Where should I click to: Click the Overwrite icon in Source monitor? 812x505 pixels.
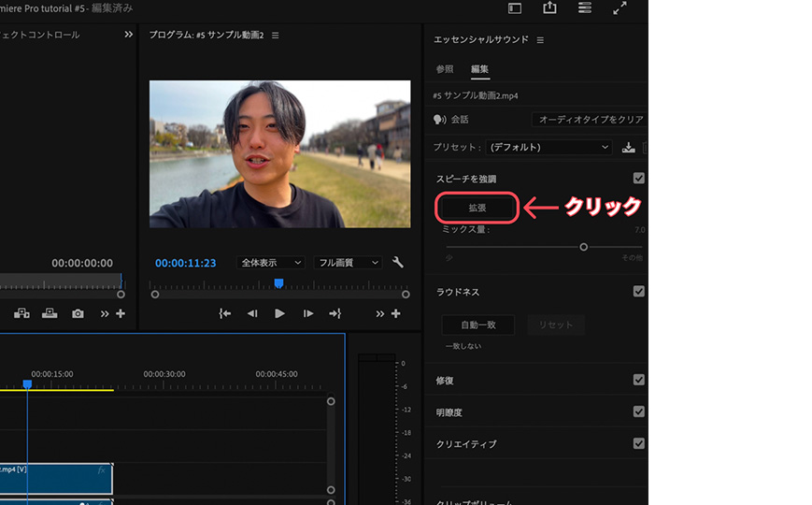tap(50, 313)
